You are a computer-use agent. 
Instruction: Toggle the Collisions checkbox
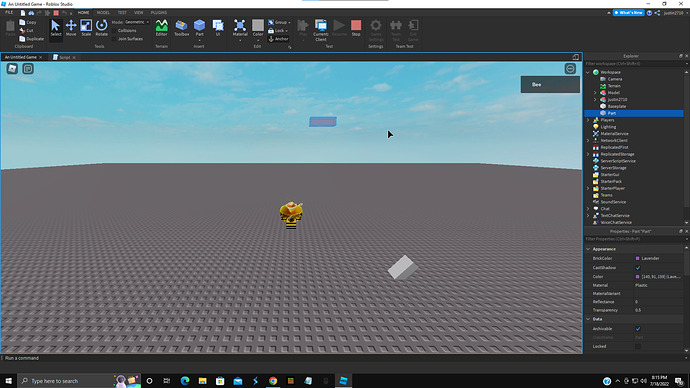(114, 31)
